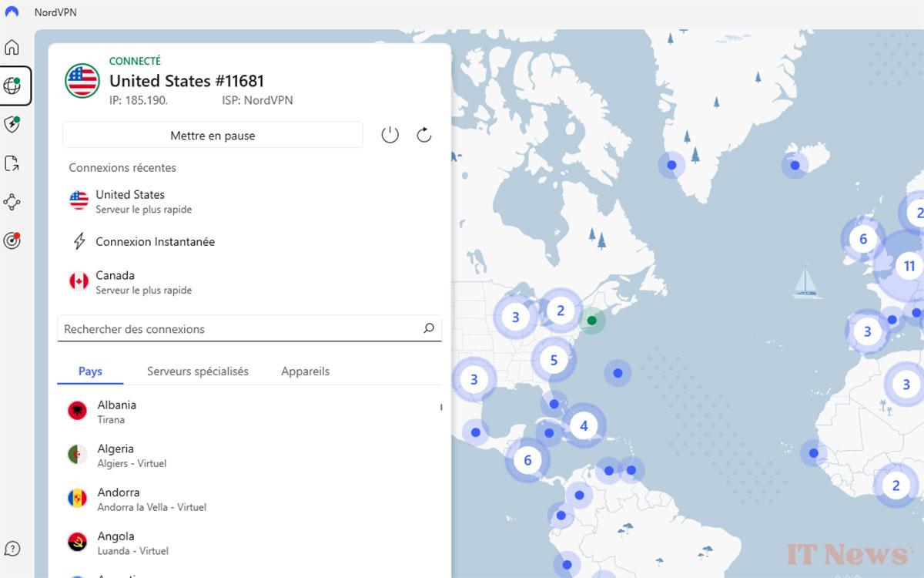The image size is (924, 578).
Task: Reconnect using the refresh arrow icon
Action: point(423,135)
